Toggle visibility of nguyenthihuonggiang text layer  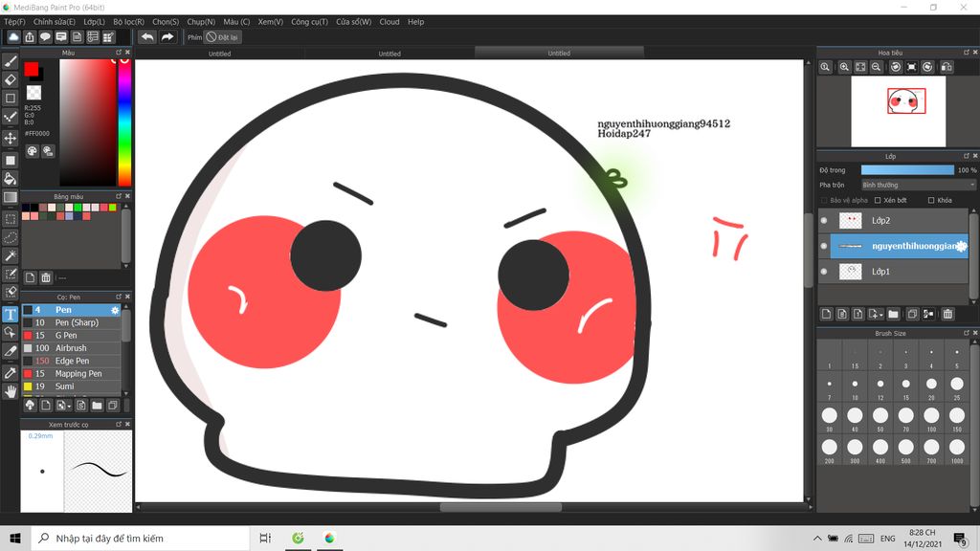[x=824, y=246]
